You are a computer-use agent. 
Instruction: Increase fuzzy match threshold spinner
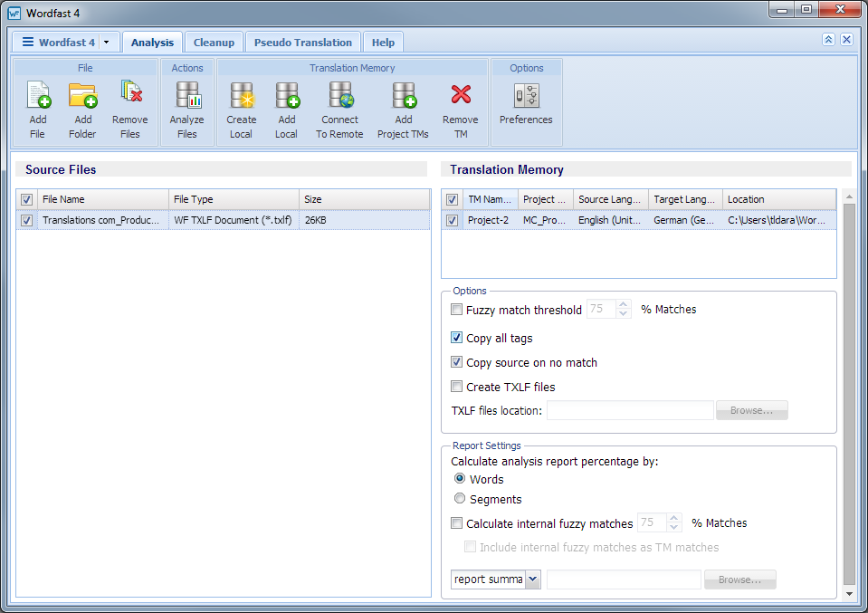pyautogui.click(x=624, y=304)
